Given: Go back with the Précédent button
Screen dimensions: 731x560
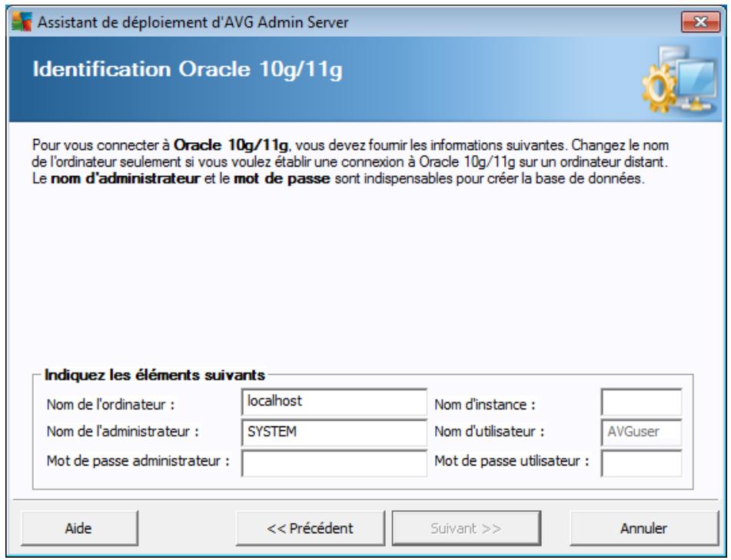Looking at the screenshot, I should click(310, 529).
